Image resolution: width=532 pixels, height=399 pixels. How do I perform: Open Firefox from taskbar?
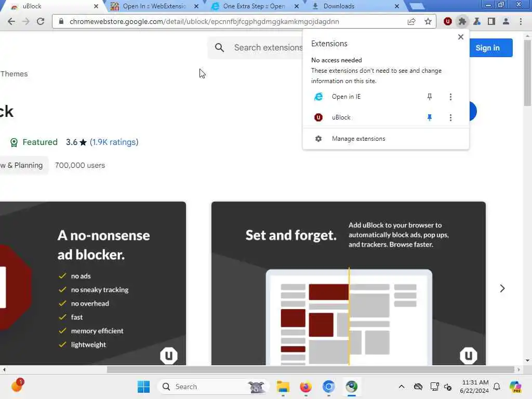305,387
